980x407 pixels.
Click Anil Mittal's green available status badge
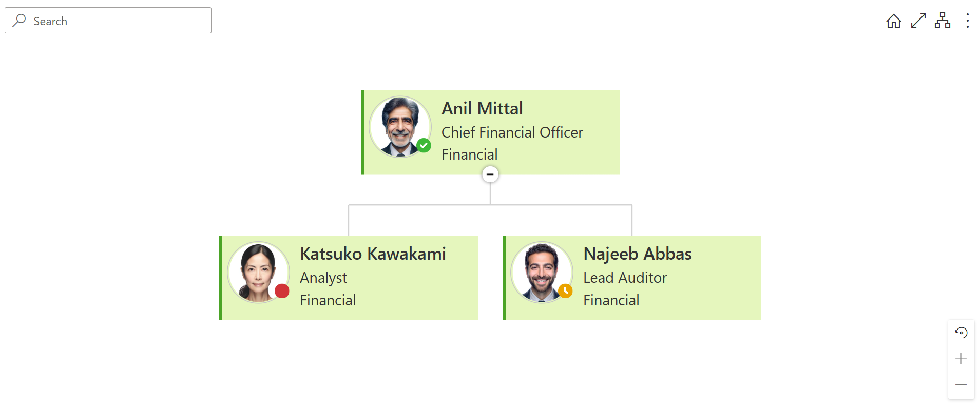424,146
